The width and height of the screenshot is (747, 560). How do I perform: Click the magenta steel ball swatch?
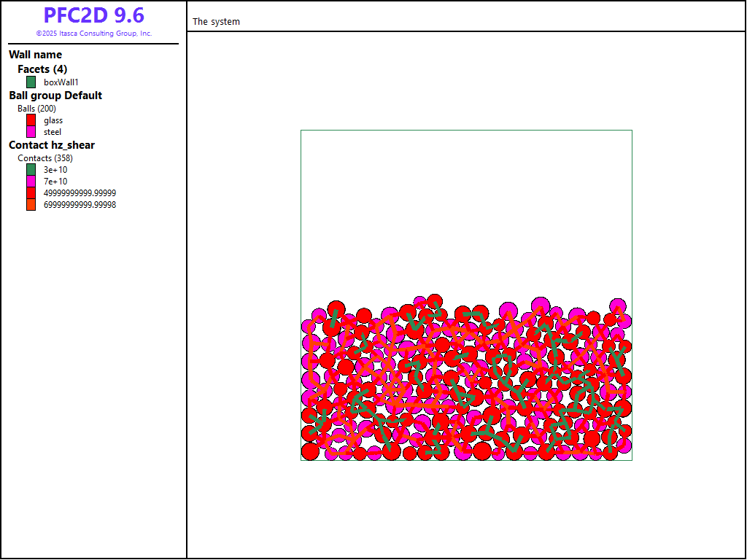click(31, 132)
